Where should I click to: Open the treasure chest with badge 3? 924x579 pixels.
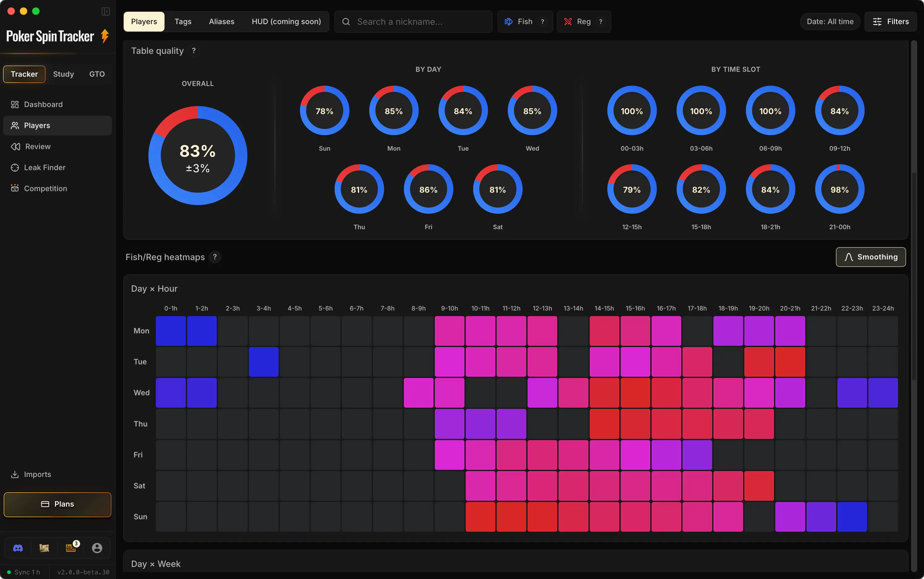coord(71,548)
